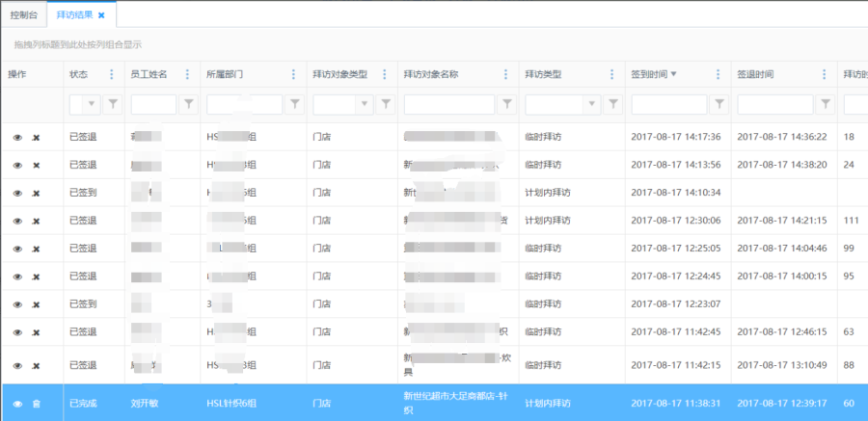Open column menu for 签退时间 column
The height and width of the screenshot is (421, 868).
pyautogui.click(x=825, y=75)
